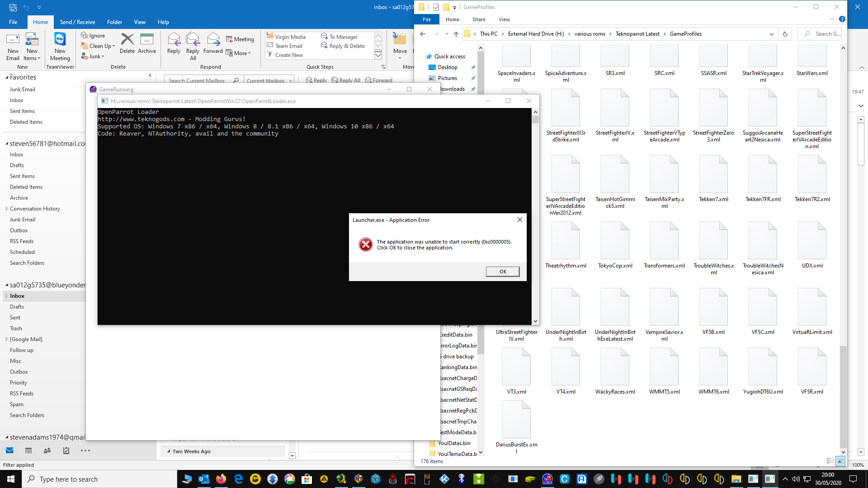The height and width of the screenshot is (488, 868).
Task: Open the Junk dropdown
Action: point(93,56)
